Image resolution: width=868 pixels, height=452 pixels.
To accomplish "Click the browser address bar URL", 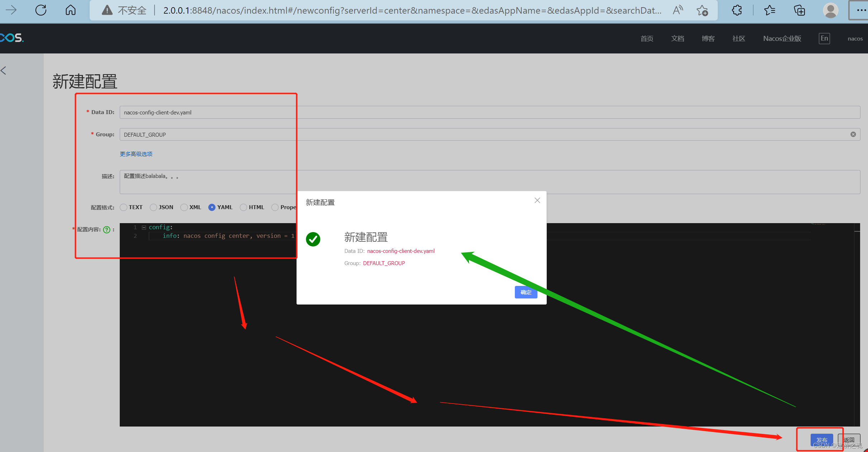I will (412, 10).
